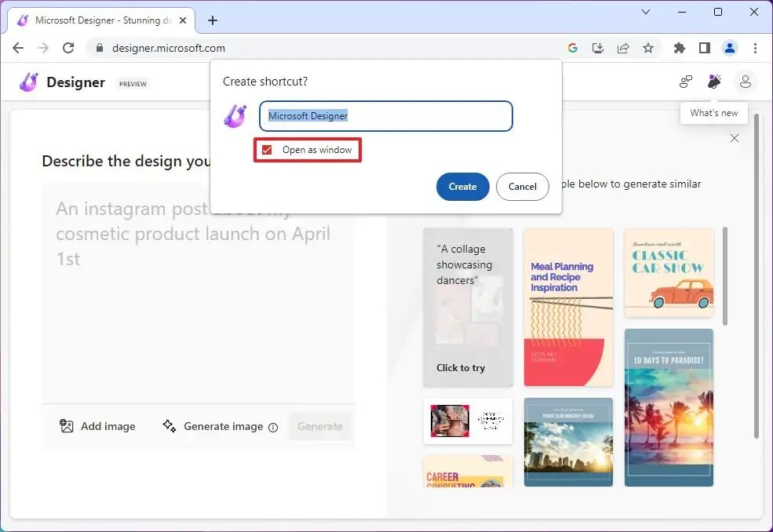Image resolution: width=773 pixels, height=532 pixels.
Task: Share this page icon
Action: click(623, 48)
